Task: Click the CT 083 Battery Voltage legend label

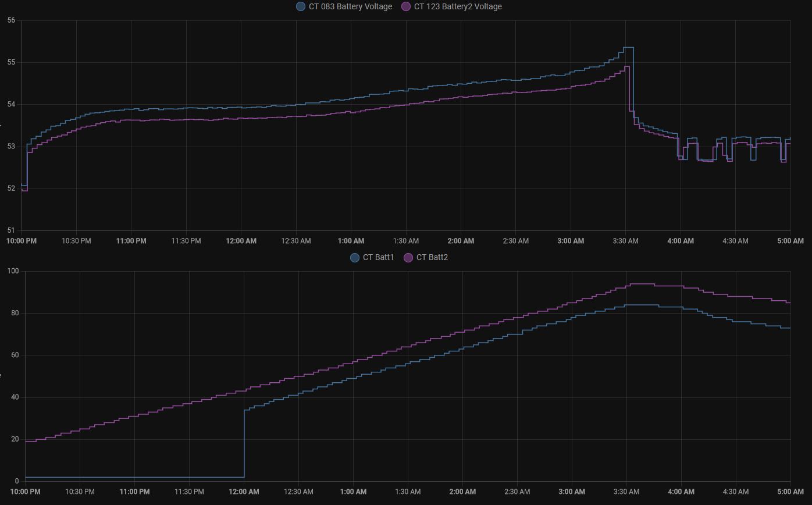Action: pos(350,6)
